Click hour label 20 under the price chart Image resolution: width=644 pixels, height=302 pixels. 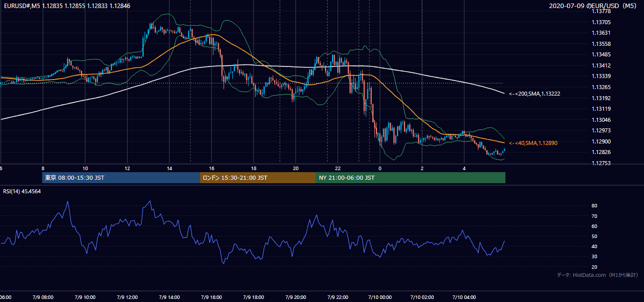(x=296, y=169)
